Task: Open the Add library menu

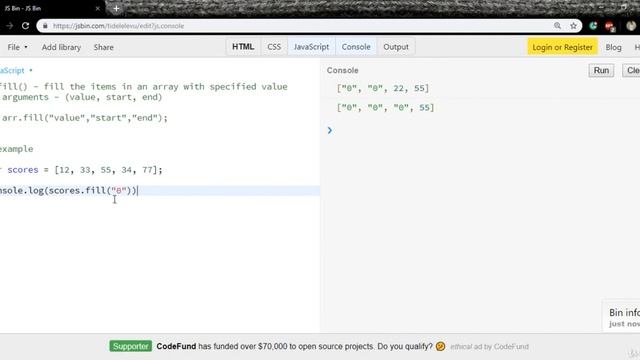Action: click(61, 47)
